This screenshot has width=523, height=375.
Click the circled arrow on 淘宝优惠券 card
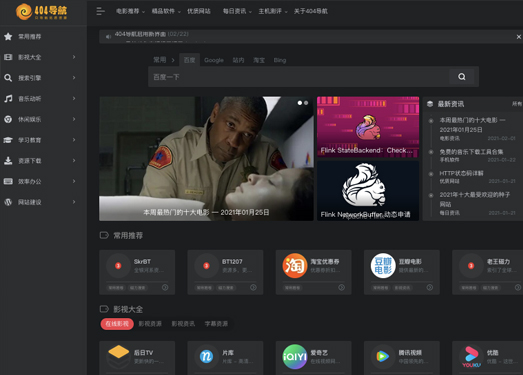point(342,287)
